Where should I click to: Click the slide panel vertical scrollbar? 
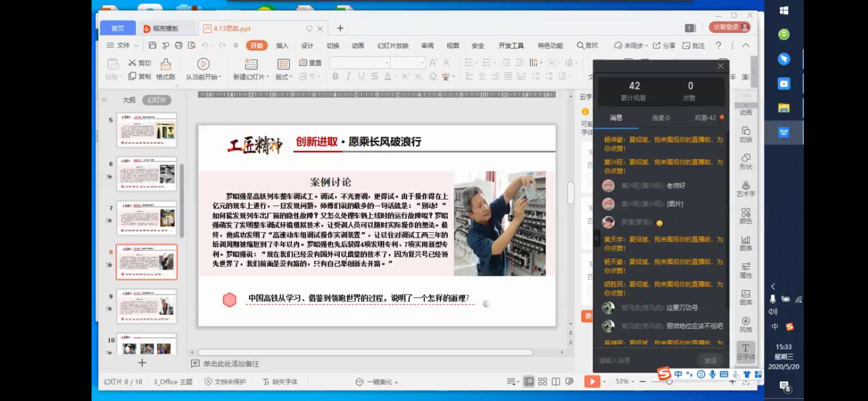[x=182, y=200]
